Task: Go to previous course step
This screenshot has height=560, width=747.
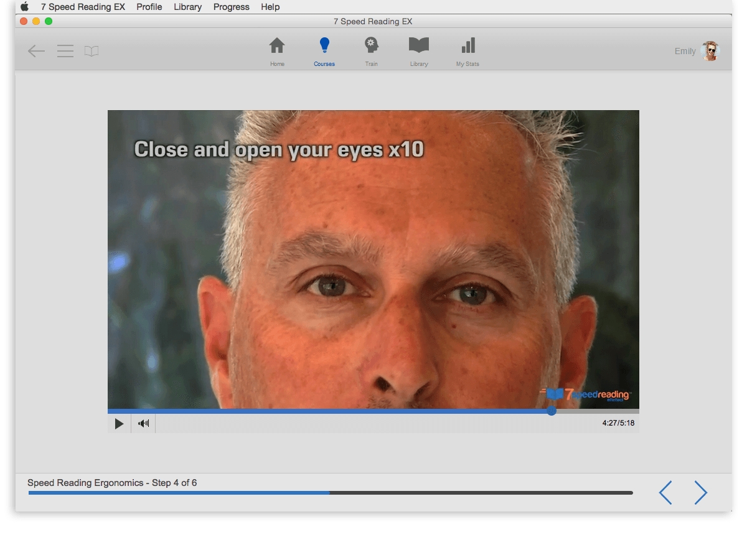Action: [x=665, y=492]
